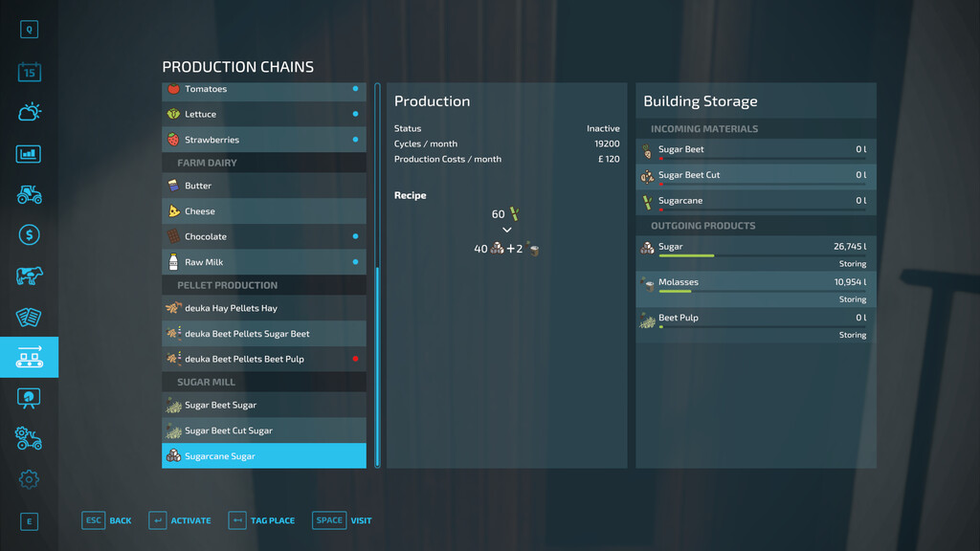Viewport: 980px width, 551px height.
Task: Select the Raw Milk production entry
Action: (263, 261)
